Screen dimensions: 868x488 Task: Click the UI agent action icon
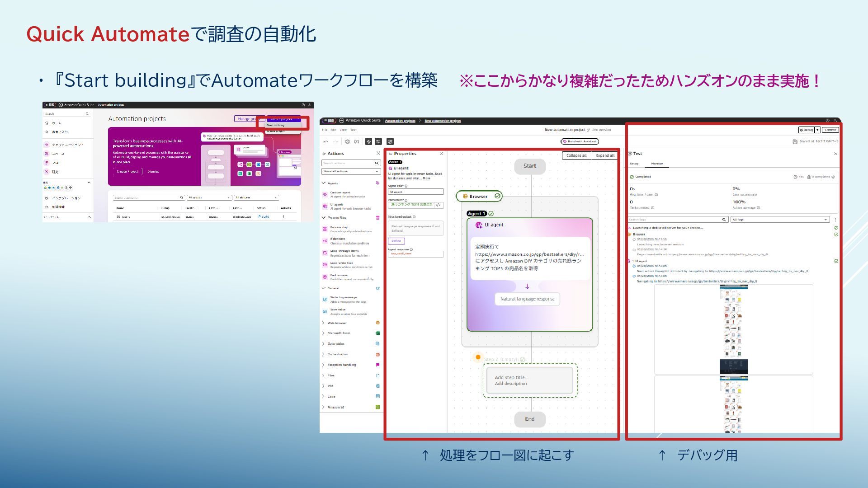tap(325, 206)
